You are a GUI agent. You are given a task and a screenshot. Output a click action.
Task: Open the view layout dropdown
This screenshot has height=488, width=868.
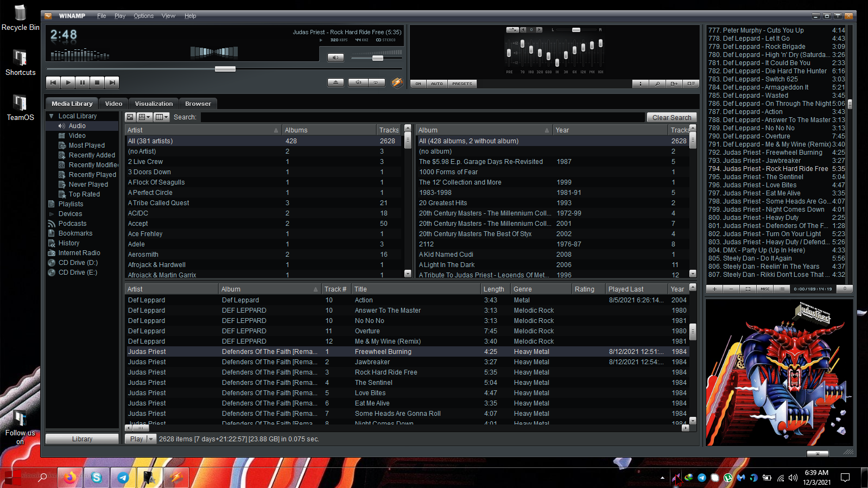point(144,117)
